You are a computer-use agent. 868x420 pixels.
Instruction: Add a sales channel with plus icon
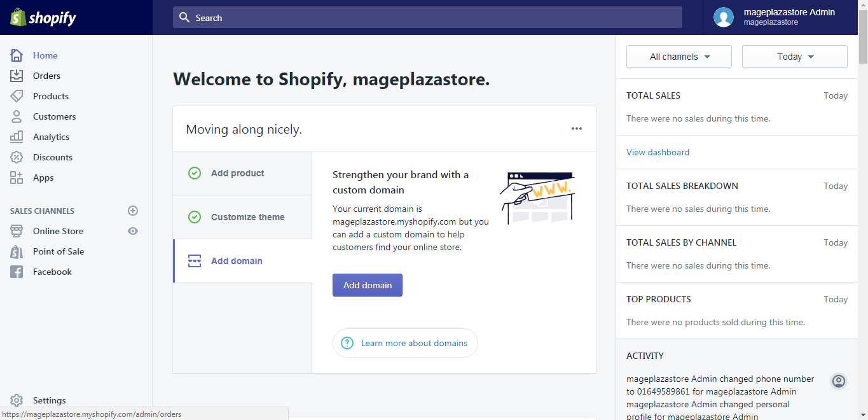pyautogui.click(x=133, y=211)
